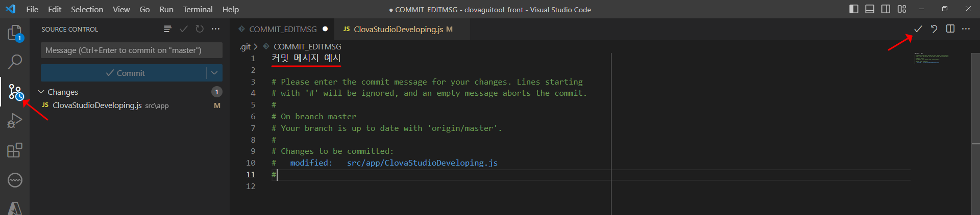Toggle the primary side bar layout button
Image resolution: width=980 pixels, height=215 pixels.
(853, 9)
